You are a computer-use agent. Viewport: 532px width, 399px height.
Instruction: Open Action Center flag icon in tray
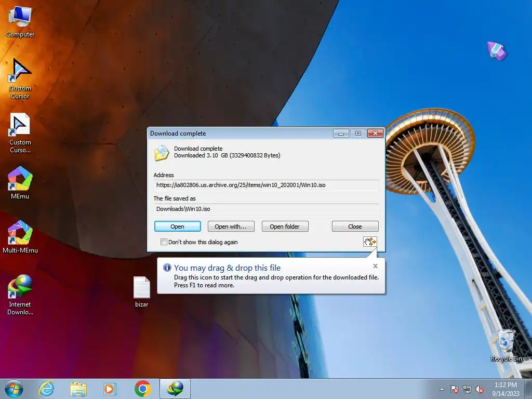pos(455,389)
